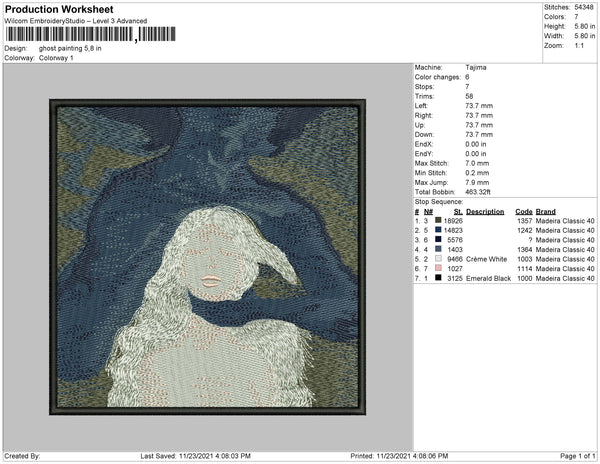Click the 'Production Worksheet' title
This screenshot has width=600, height=464.
click(x=59, y=9)
